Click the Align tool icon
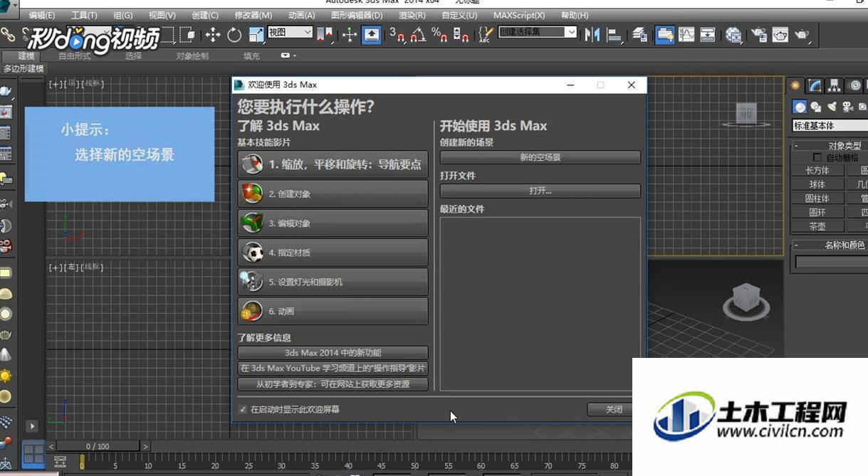 614,35
